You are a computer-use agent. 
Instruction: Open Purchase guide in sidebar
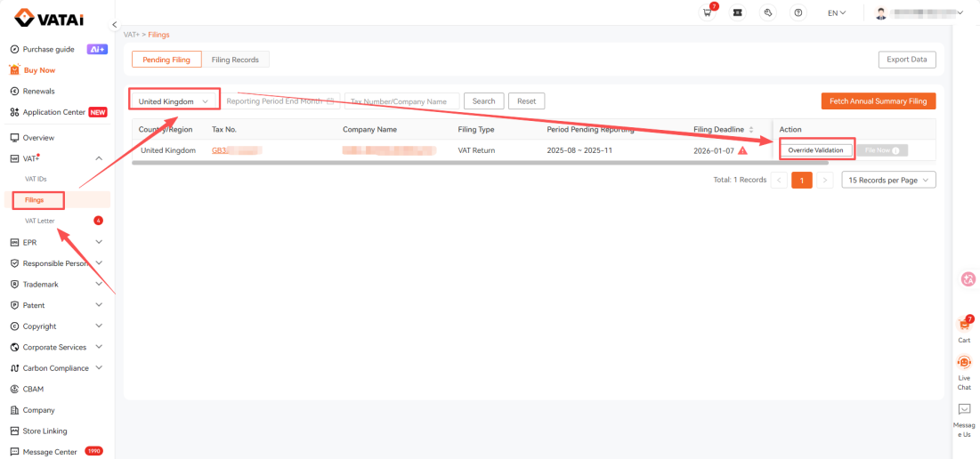pyautogui.click(x=48, y=49)
